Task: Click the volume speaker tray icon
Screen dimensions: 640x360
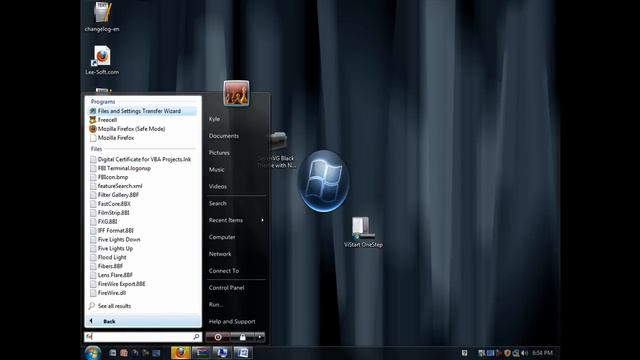Action: tap(524, 353)
